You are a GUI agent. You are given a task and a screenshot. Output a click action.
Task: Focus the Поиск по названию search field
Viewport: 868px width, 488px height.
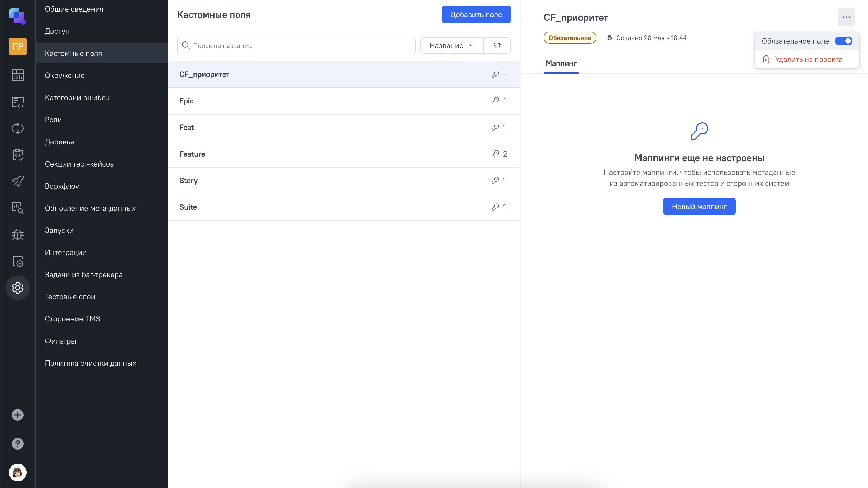(296, 45)
